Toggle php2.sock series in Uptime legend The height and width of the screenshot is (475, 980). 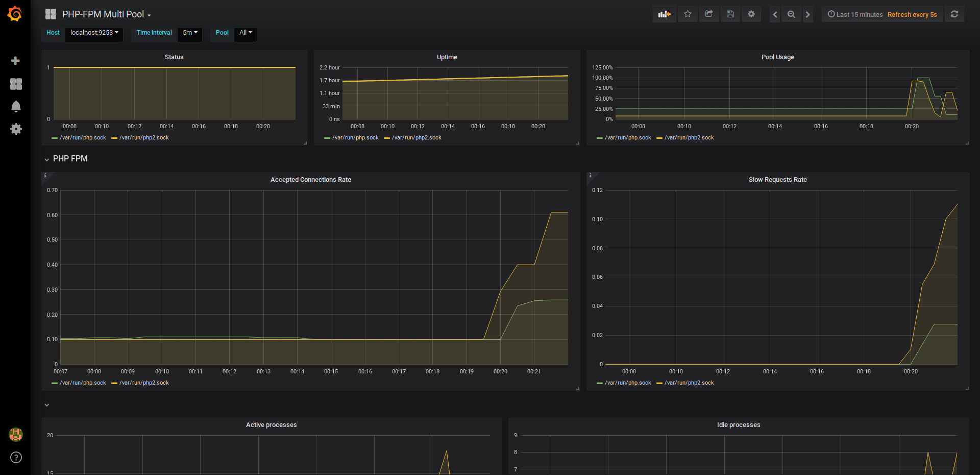click(416, 138)
